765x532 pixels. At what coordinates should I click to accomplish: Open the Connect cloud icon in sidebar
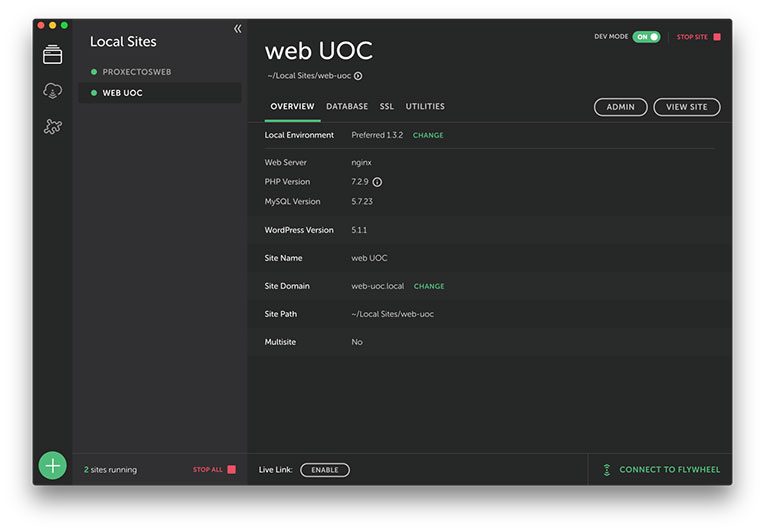click(x=52, y=90)
